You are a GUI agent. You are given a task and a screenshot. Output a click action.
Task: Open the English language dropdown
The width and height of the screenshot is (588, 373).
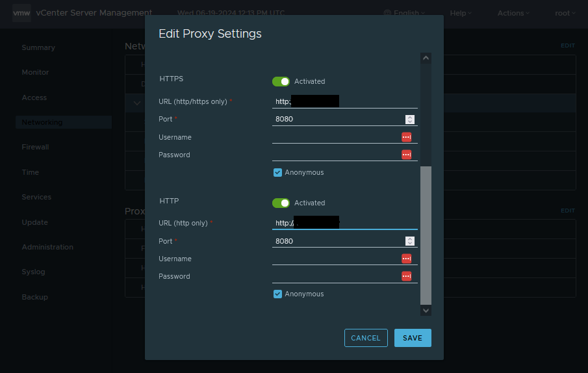coord(405,13)
